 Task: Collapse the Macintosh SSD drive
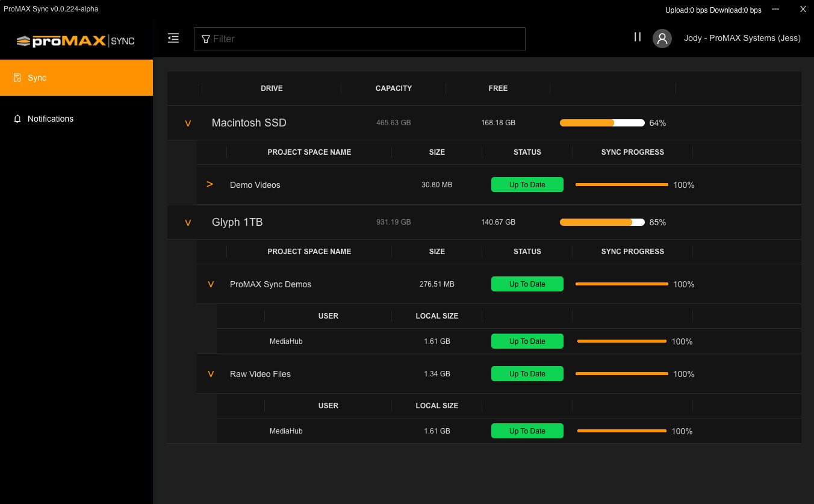188,123
